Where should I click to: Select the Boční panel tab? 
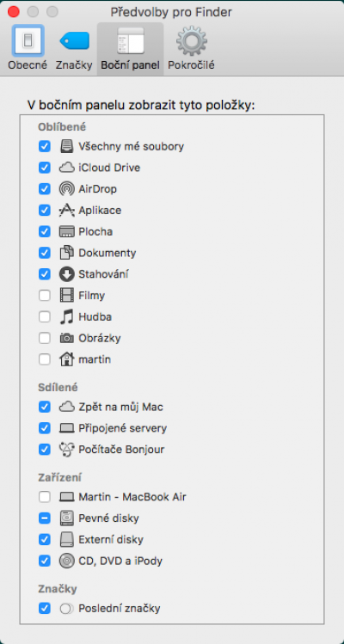(x=130, y=48)
